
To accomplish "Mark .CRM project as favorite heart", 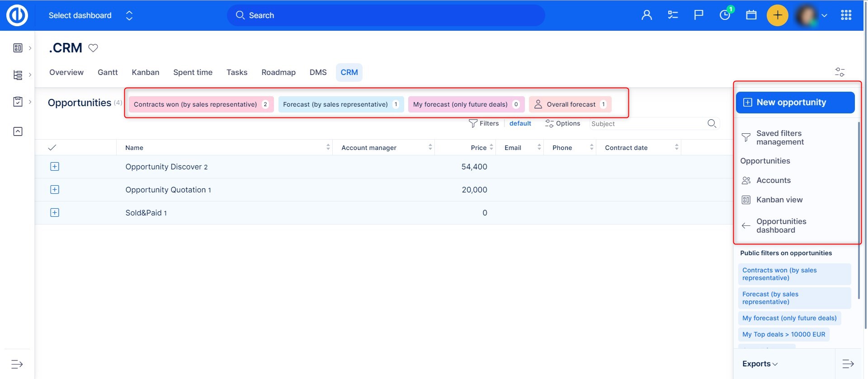I will click(x=93, y=48).
